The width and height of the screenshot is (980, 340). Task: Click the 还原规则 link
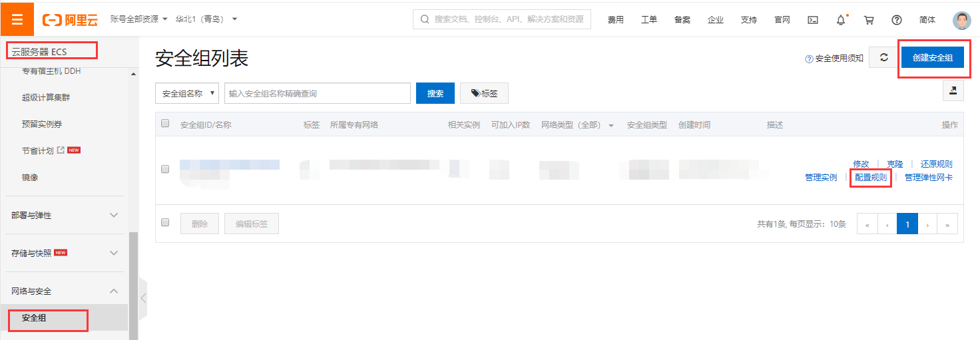coord(936,164)
